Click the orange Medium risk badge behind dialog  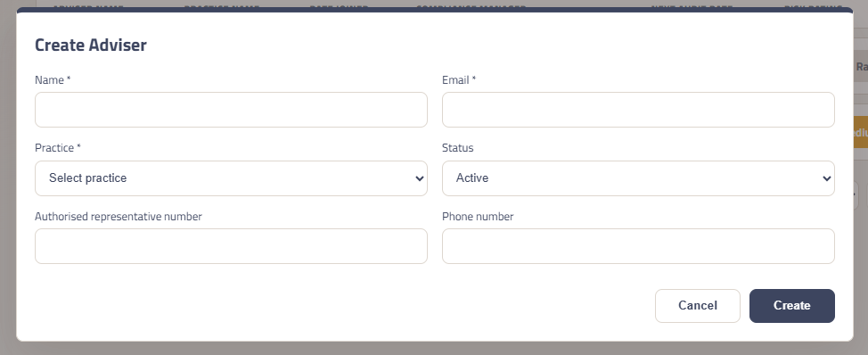click(861, 132)
